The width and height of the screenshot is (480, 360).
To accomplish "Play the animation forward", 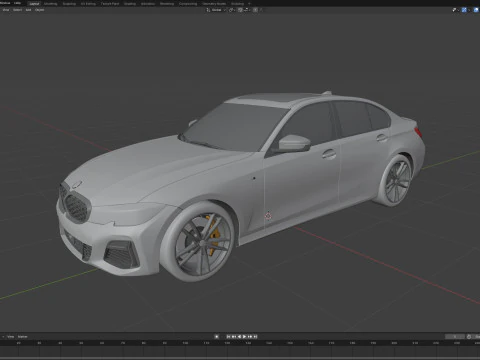I will point(244,337).
